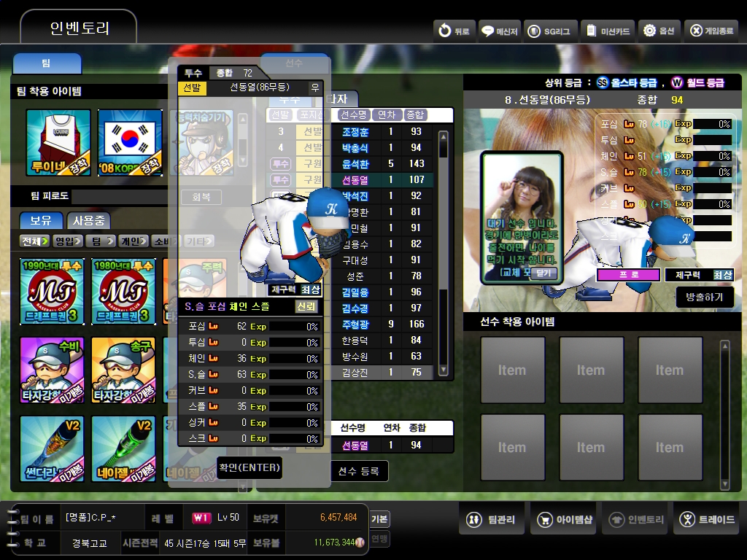
Task: Select the 1980년대 투수 드래프트권 item
Action: (x=123, y=292)
